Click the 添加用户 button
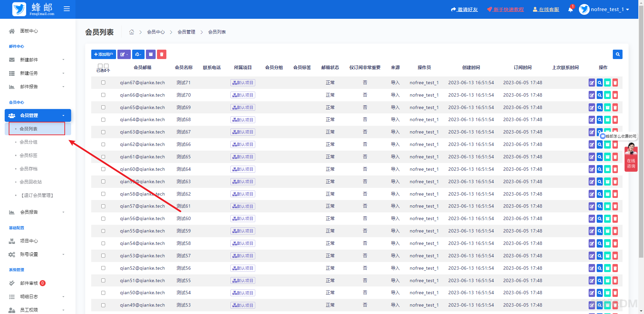 [x=104, y=54]
